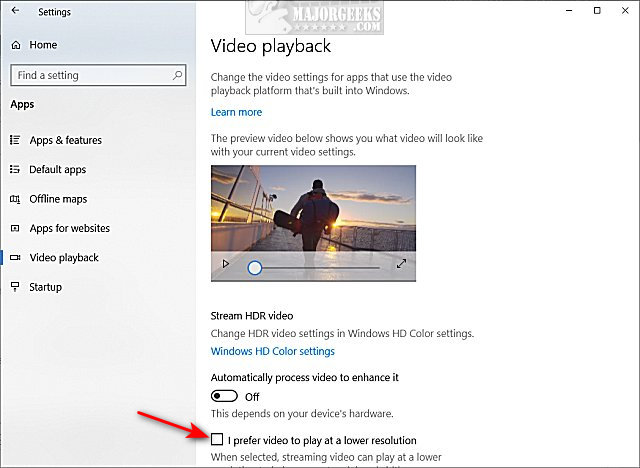Screen dimensions: 640x468
Task: Click the Apps for websites icon
Action: click(15, 228)
